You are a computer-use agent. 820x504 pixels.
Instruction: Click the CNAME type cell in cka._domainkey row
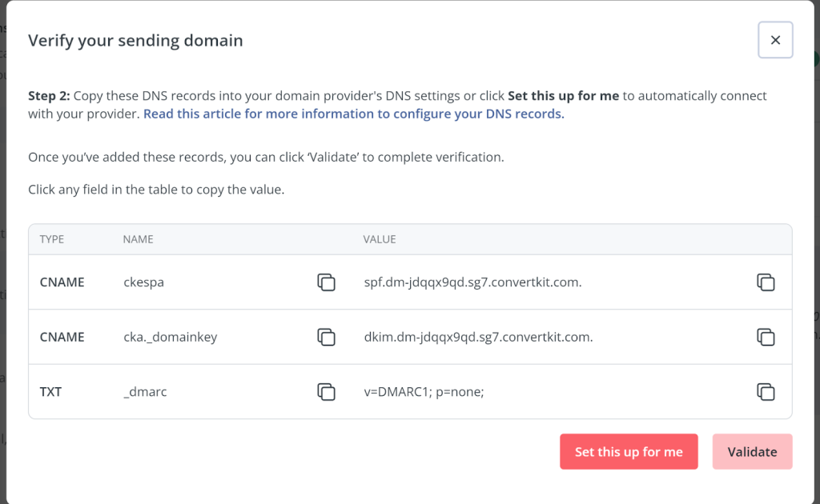pos(62,337)
